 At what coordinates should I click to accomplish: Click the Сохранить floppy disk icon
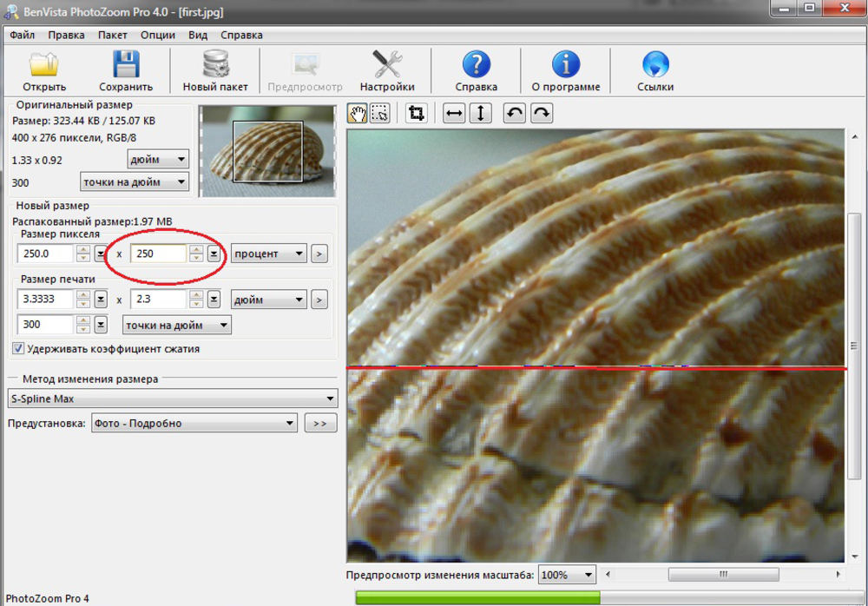click(126, 67)
